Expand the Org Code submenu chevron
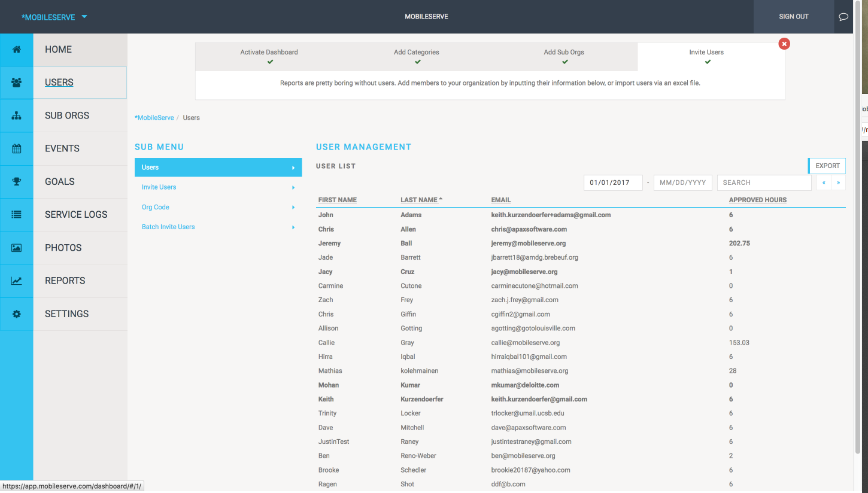Viewport: 868px width, 493px height. coord(293,207)
